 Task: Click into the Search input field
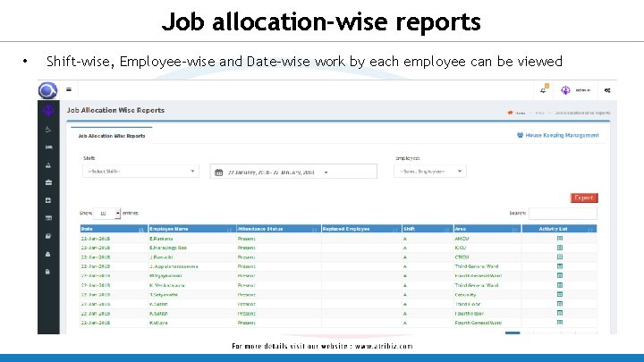(563, 214)
